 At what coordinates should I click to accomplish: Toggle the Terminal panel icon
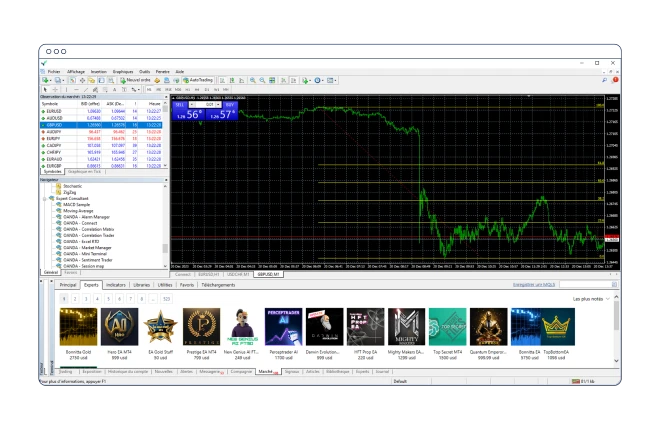tap(101, 80)
